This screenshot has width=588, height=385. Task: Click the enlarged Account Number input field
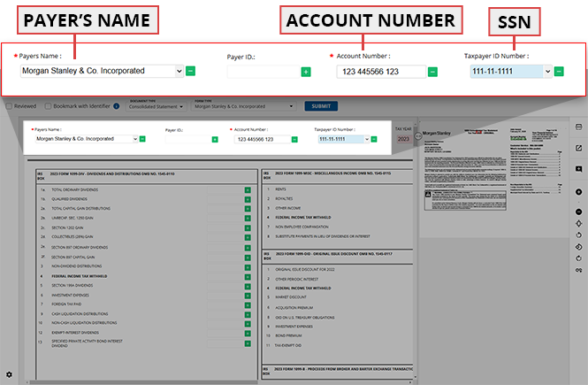point(380,72)
